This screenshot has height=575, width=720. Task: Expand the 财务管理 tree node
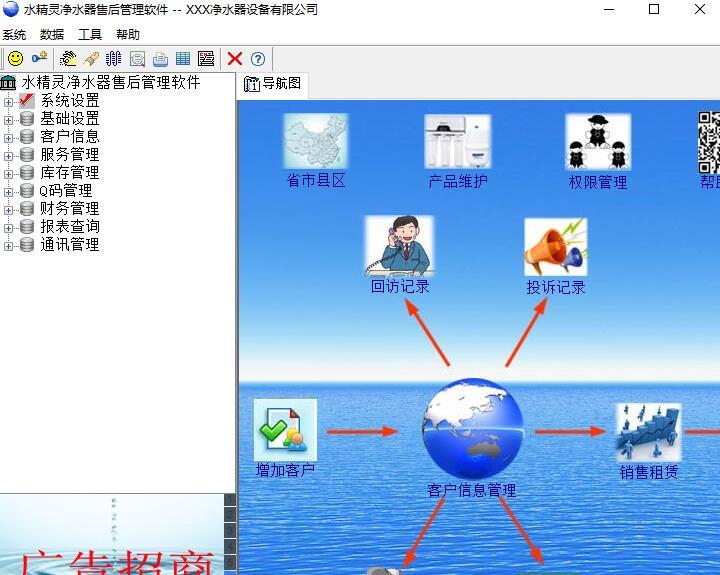[x=8, y=210]
